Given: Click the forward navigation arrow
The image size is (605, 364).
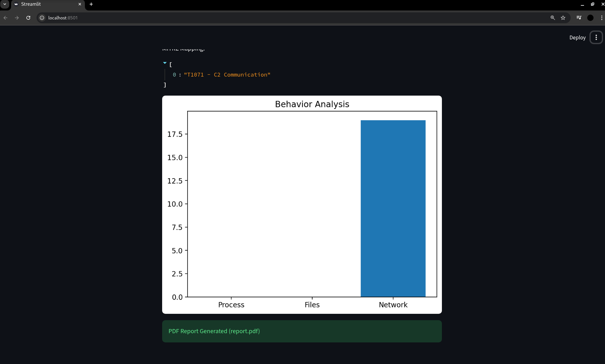Looking at the screenshot, I should click(x=17, y=18).
